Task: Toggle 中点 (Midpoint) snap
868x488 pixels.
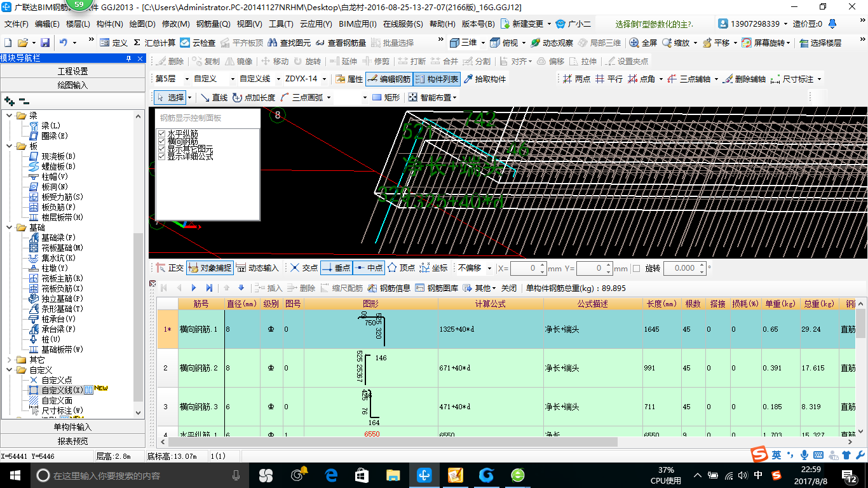Action: coord(369,268)
